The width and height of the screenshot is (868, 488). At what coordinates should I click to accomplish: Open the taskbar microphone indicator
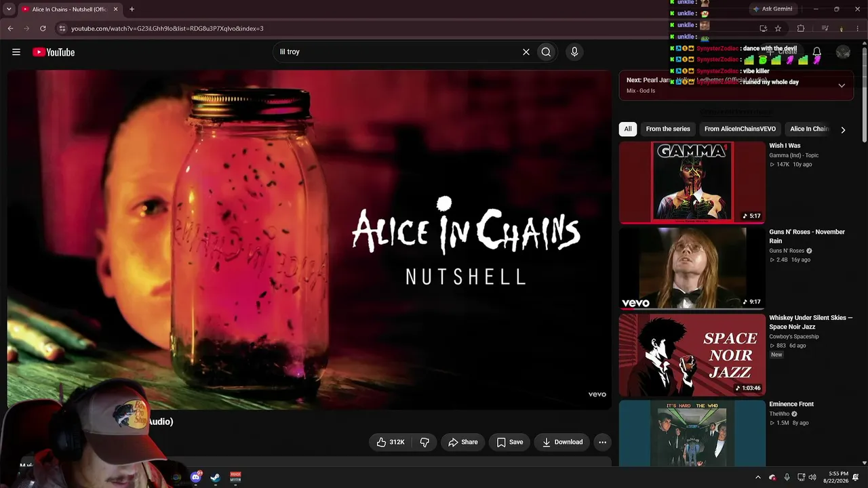click(787, 477)
